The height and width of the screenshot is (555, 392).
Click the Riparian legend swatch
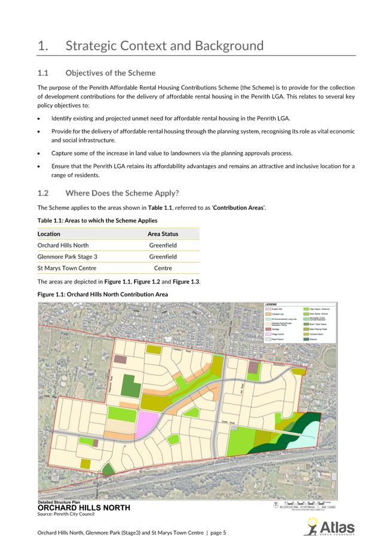[x=307, y=339]
